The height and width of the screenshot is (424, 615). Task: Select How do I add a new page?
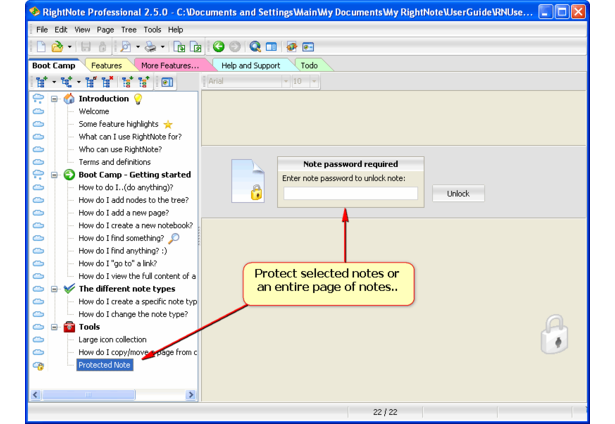coord(124,213)
